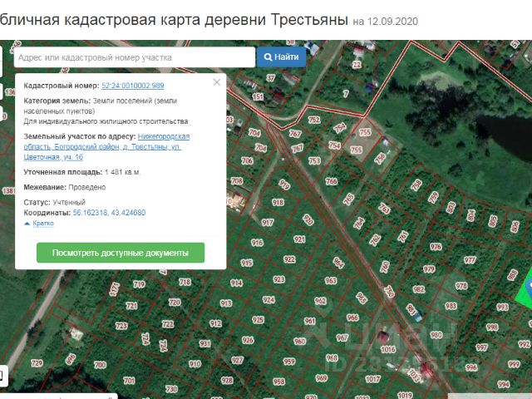Screen dimensions: 532x399
Task: Select parcel 980 on the map
Action: coord(436,335)
